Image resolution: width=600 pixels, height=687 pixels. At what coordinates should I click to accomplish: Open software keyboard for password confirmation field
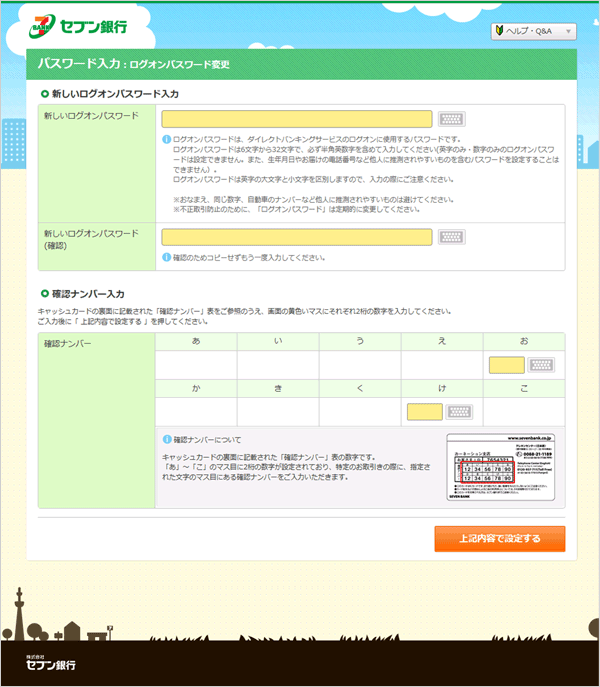[x=451, y=237]
